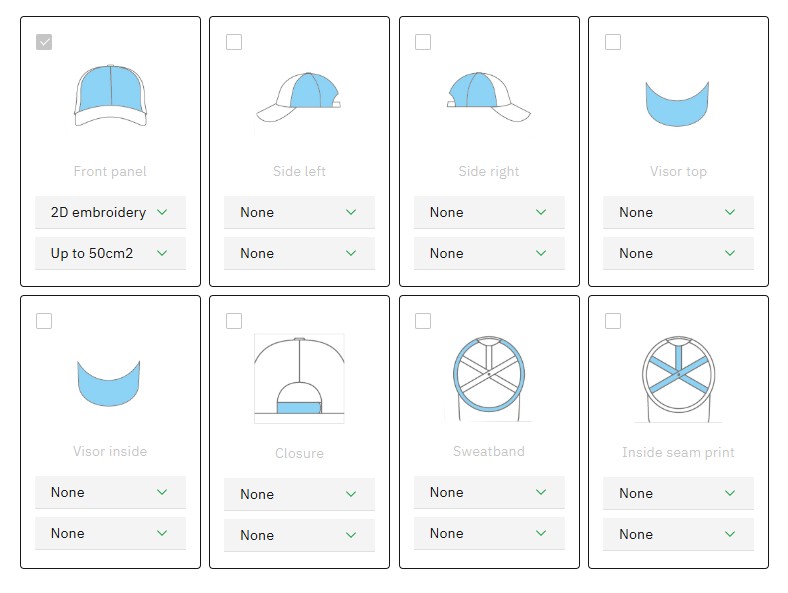788x593 pixels.
Task: Open first None dropdown under Closure
Action: [x=299, y=494]
